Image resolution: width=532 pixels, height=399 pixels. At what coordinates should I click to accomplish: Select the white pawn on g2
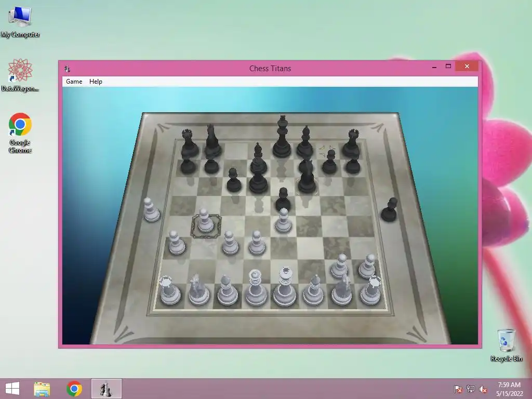point(340,267)
